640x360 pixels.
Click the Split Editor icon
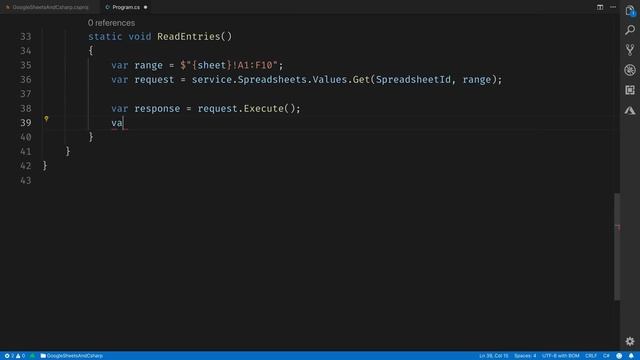(x=600, y=7)
